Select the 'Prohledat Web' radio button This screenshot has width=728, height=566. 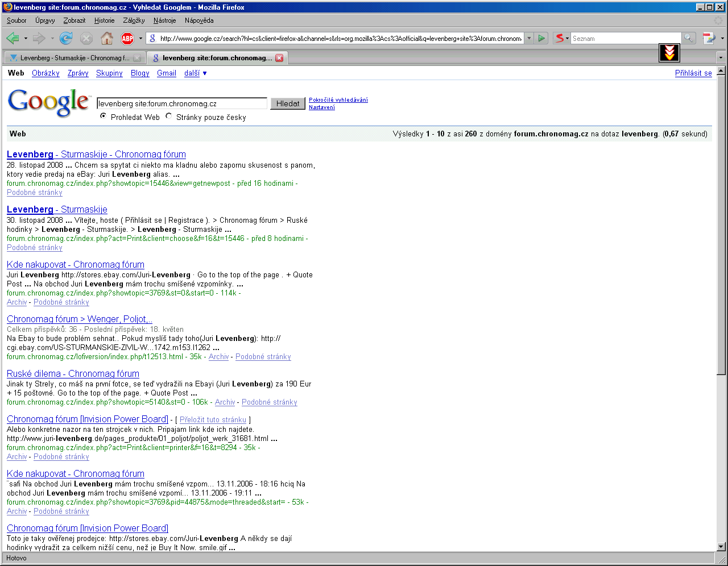(103, 116)
